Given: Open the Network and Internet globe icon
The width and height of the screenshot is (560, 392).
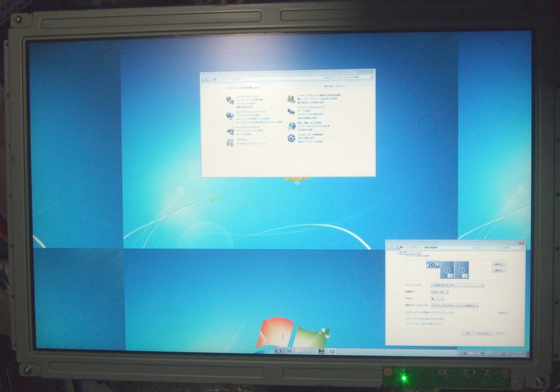Looking at the screenshot, I should [x=230, y=115].
